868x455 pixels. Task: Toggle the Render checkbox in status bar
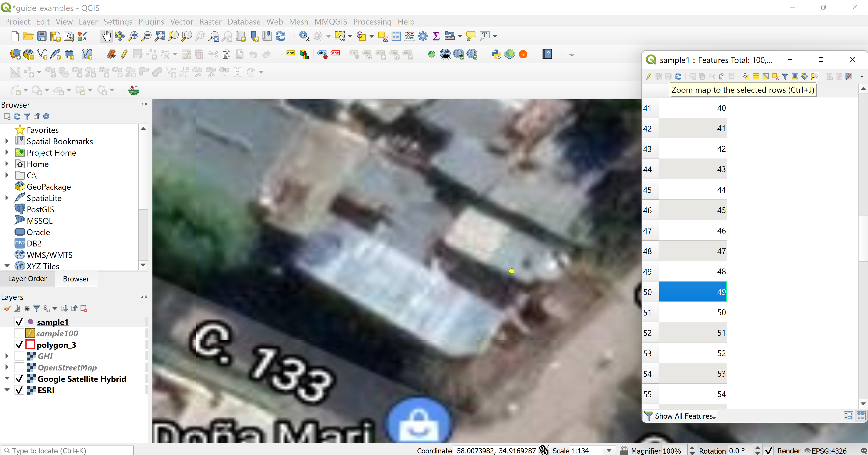(769, 451)
